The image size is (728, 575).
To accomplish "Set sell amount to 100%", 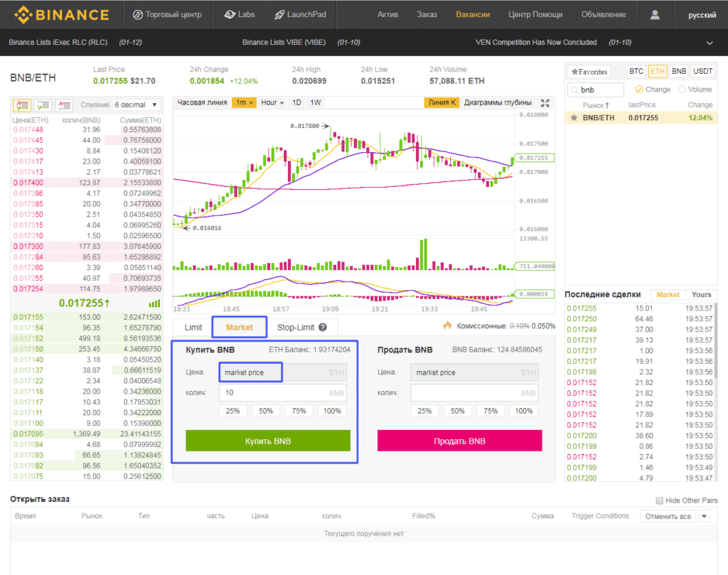I will coord(524,412).
